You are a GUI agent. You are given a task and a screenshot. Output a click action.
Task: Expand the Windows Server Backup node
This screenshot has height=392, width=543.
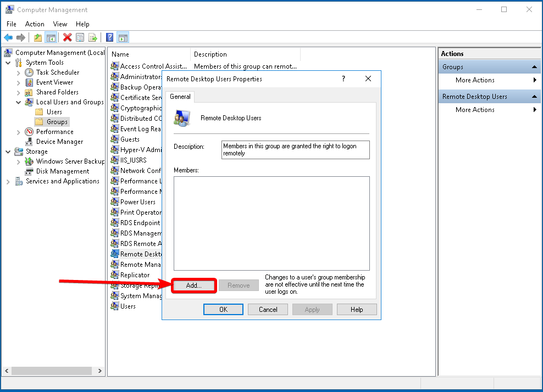click(18, 161)
